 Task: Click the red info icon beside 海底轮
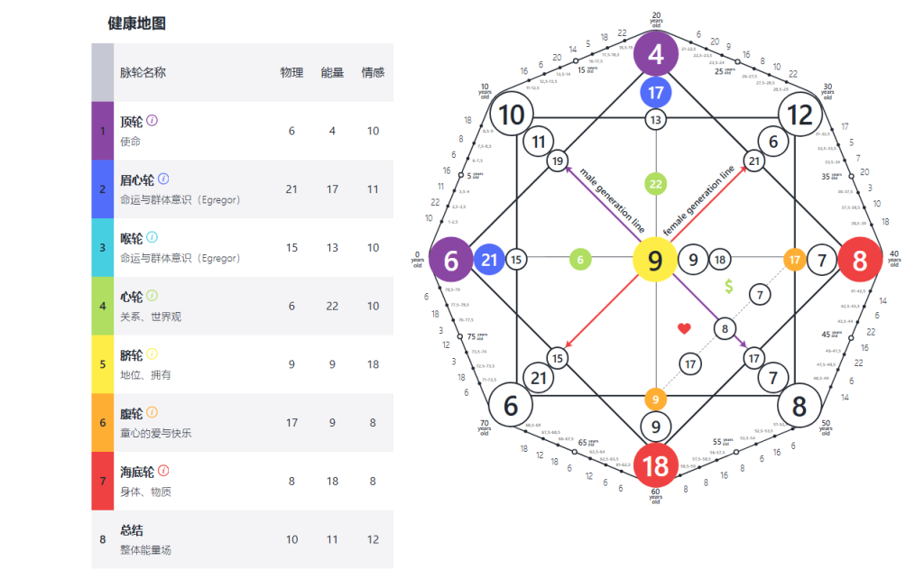click(163, 471)
